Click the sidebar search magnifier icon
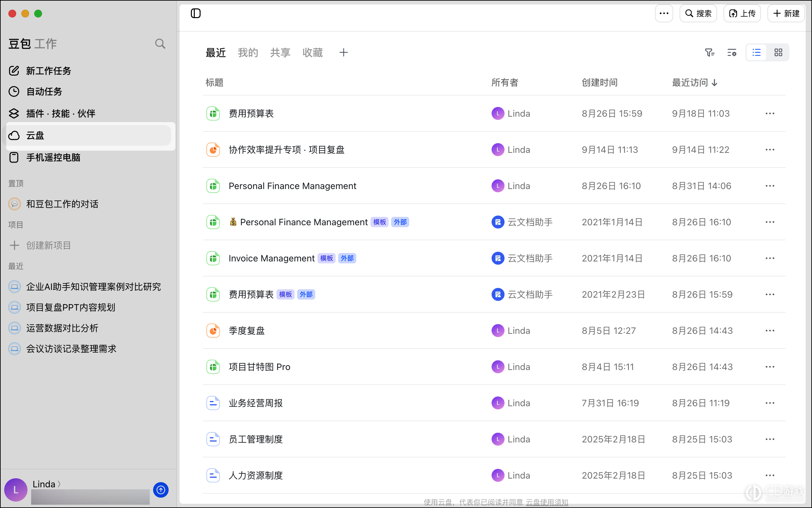The image size is (812, 508). (160, 44)
